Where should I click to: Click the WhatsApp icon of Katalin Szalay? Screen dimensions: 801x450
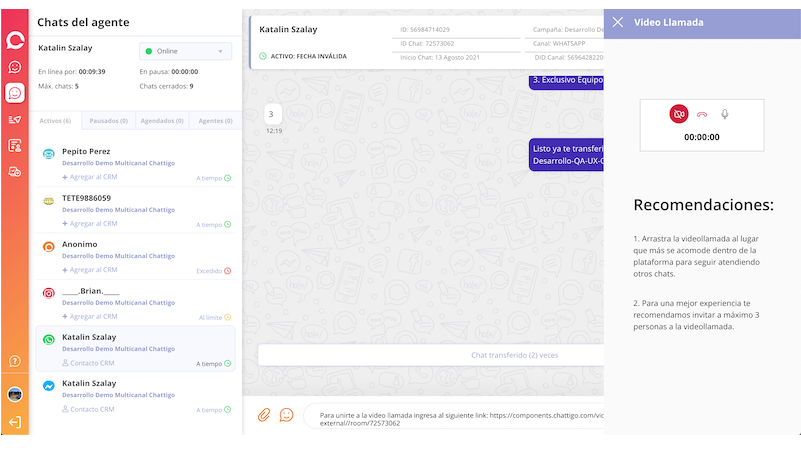click(49, 340)
